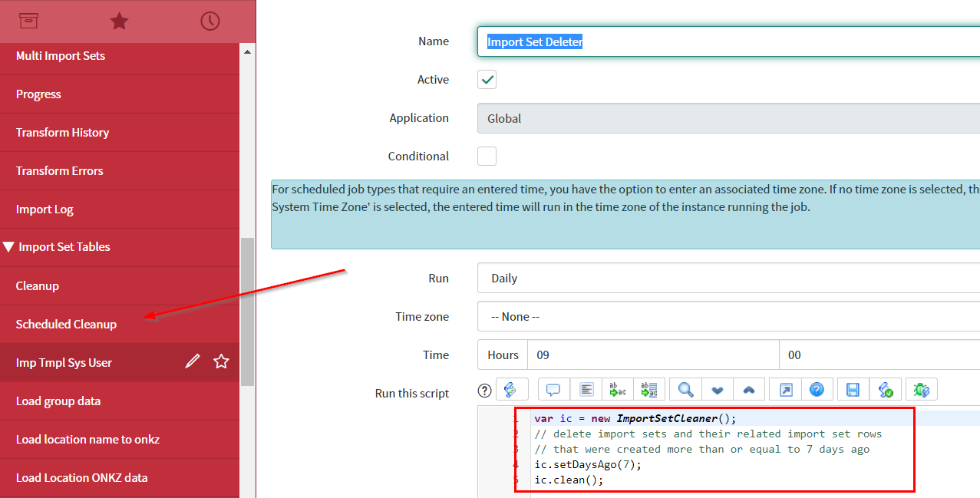Save the script via the disk icon
This screenshot has height=498, width=980.
coord(852,389)
